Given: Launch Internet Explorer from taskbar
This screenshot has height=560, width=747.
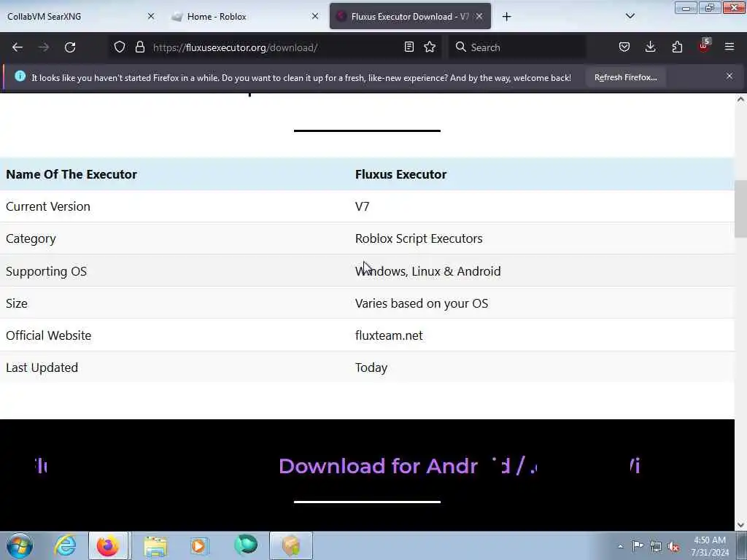Looking at the screenshot, I should pyautogui.click(x=65, y=545).
